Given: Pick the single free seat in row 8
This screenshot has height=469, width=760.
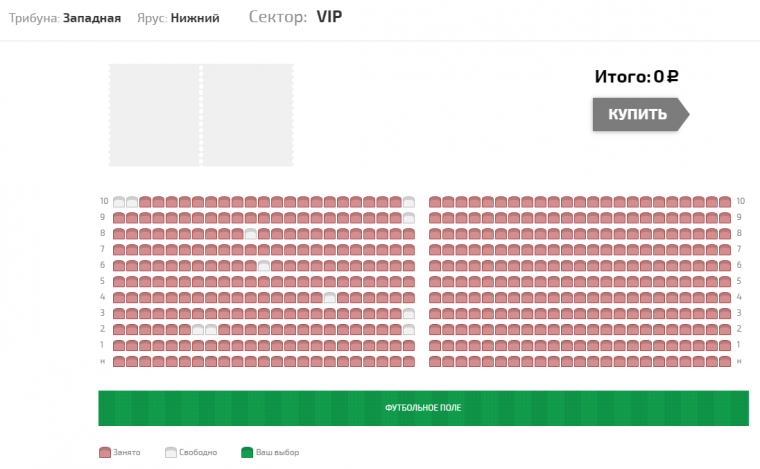Looking at the screenshot, I should [x=251, y=234].
